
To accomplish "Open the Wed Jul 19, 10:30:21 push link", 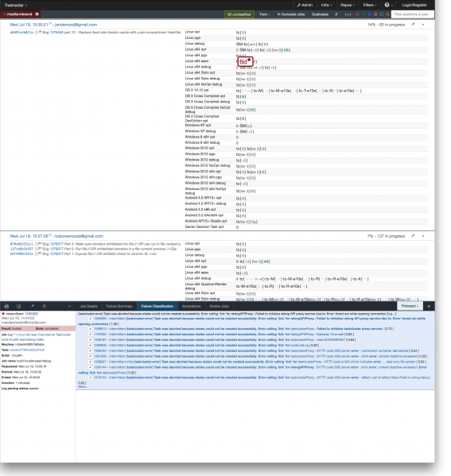I will click(29, 25).
